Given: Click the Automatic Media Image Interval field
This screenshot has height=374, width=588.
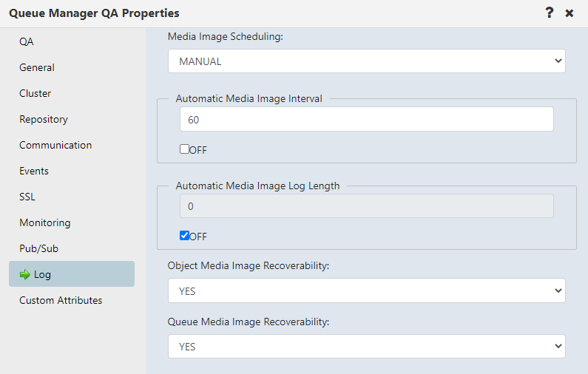Looking at the screenshot, I should [x=366, y=119].
